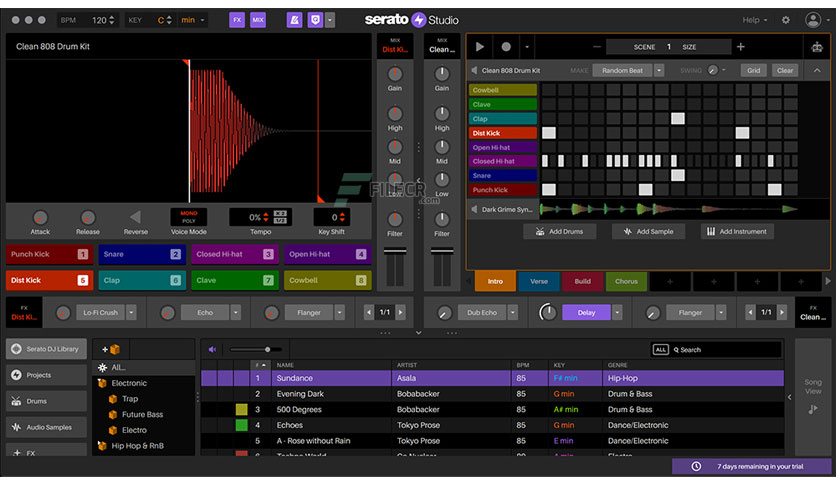Click the library Search field

point(725,350)
